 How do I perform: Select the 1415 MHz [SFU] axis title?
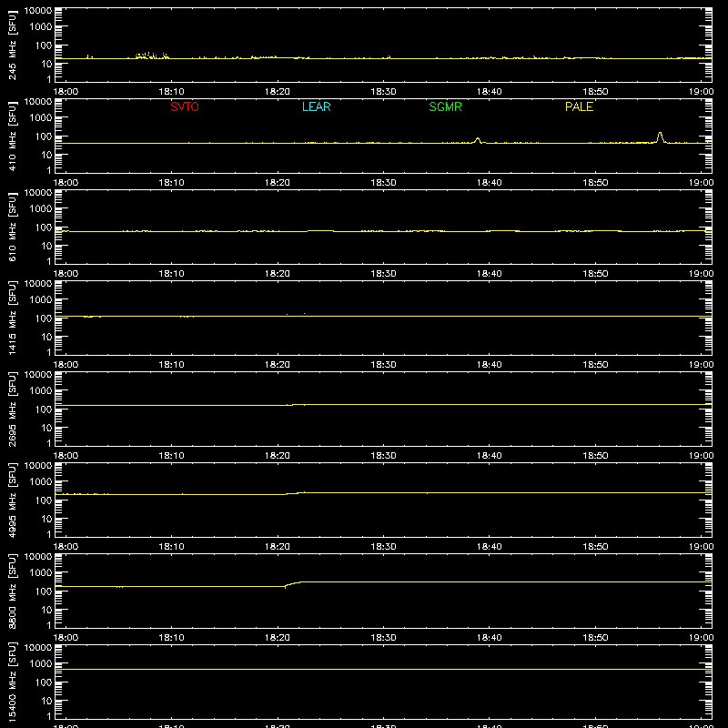12,318
